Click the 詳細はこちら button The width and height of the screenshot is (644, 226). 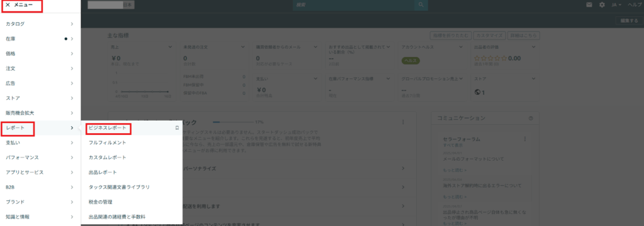(x=524, y=36)
